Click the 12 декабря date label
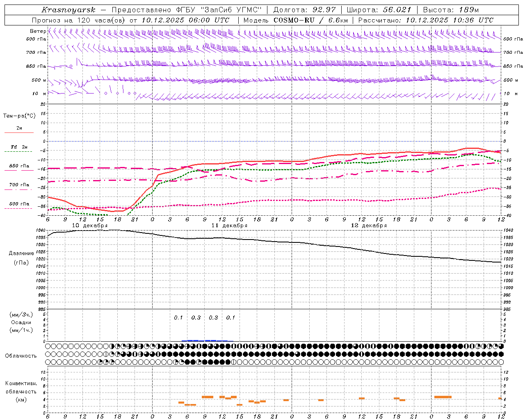525x420 pixels. point(369,226)
